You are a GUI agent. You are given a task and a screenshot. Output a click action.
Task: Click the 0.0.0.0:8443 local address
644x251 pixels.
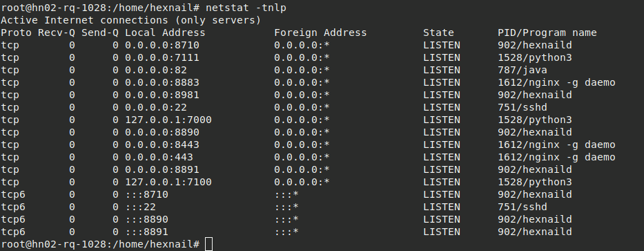point(162,145)
